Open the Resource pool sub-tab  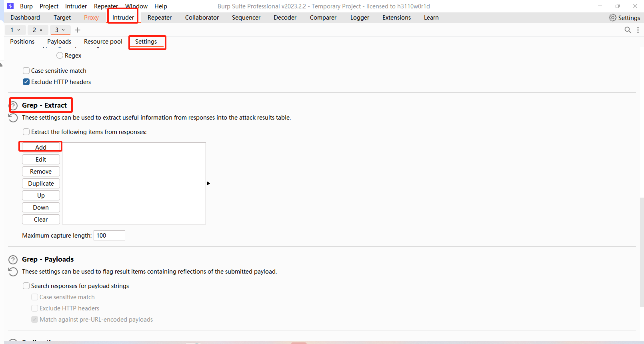point(103,42)
